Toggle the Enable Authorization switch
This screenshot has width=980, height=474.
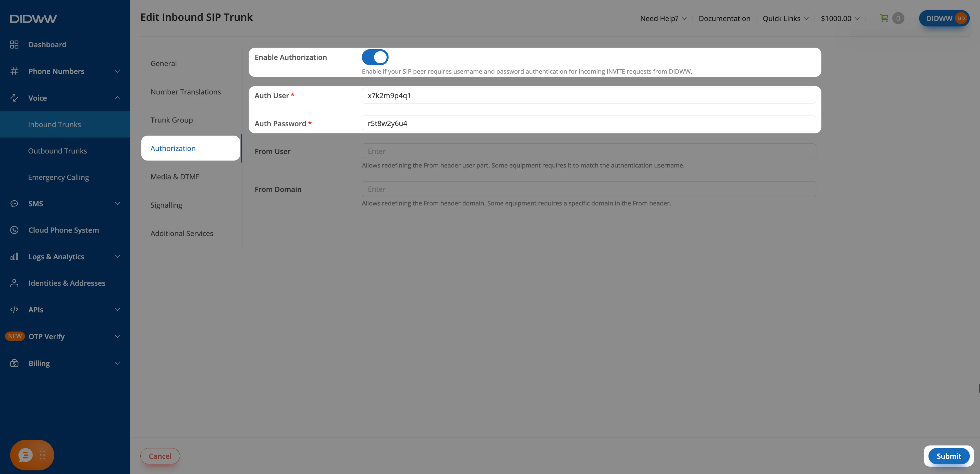375,57
